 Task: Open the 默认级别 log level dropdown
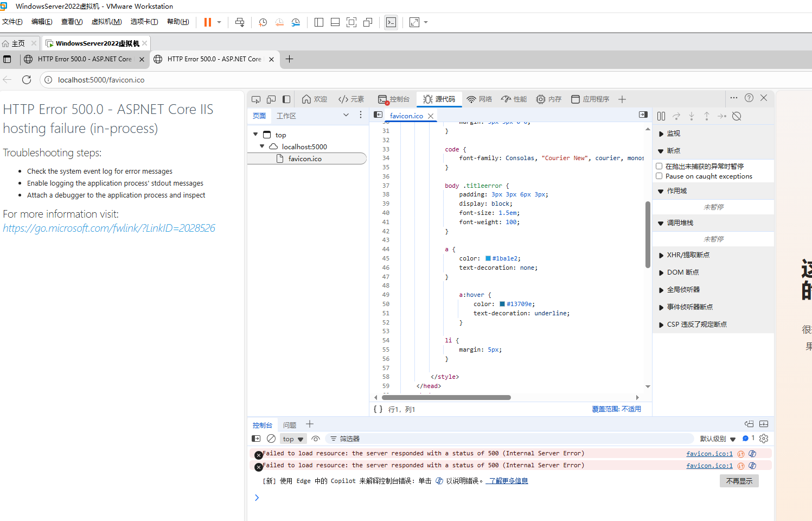coord(718,439)
